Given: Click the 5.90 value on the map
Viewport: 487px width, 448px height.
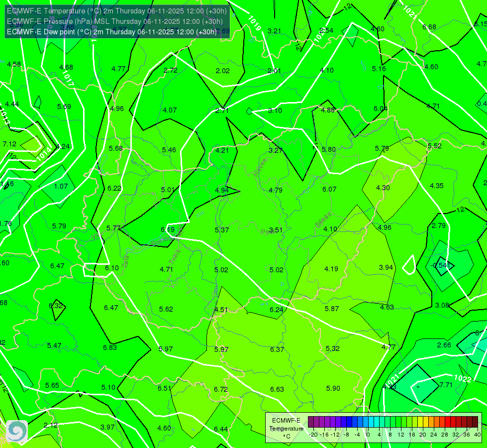Looking at the screenshot, I should 333,388.
